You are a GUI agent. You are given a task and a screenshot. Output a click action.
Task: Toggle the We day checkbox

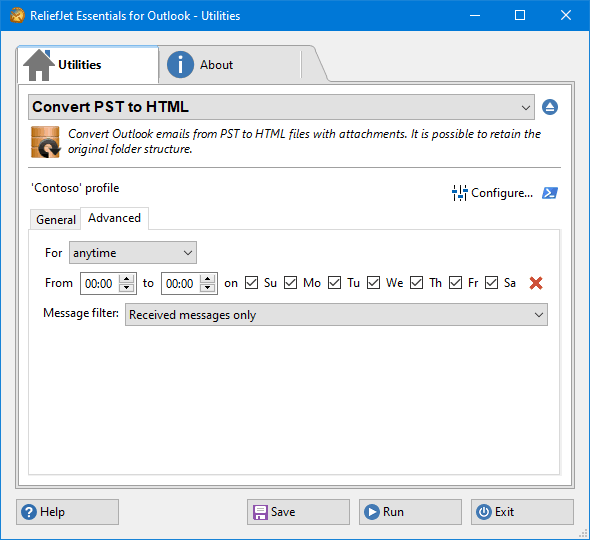373,283
